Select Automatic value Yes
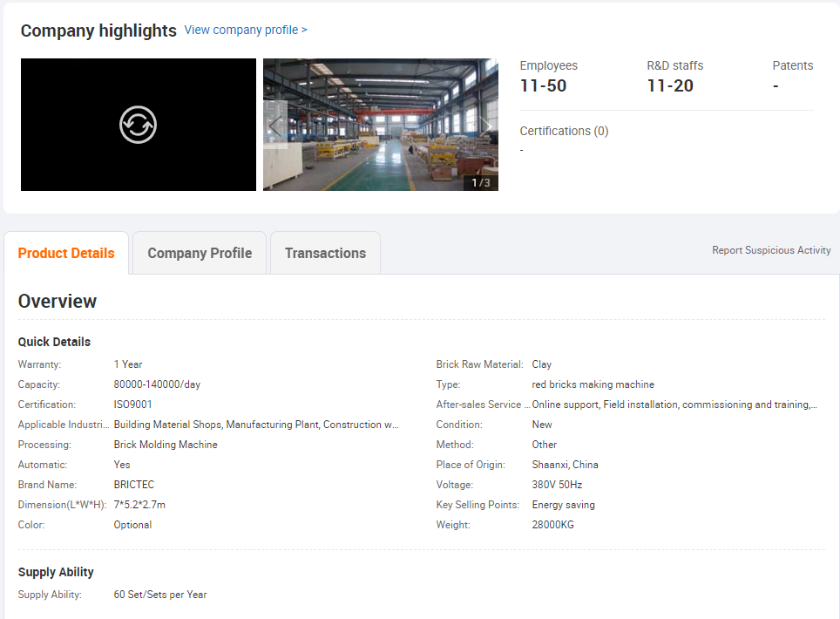 tap(122, 465)
